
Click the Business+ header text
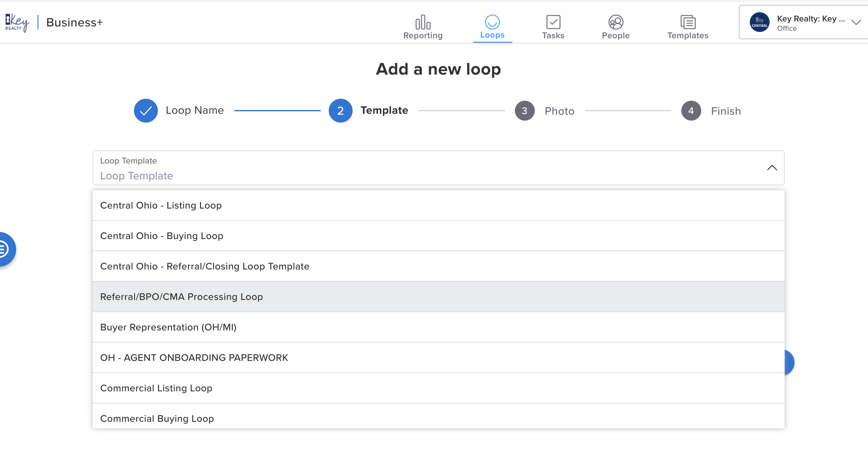click(x=74, y=23)
